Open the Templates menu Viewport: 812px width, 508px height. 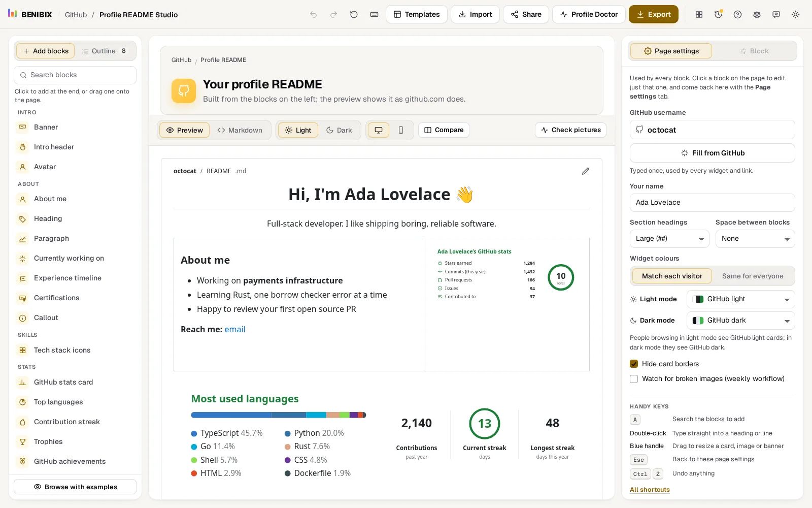pyautogui.click(x=417, y=14)
